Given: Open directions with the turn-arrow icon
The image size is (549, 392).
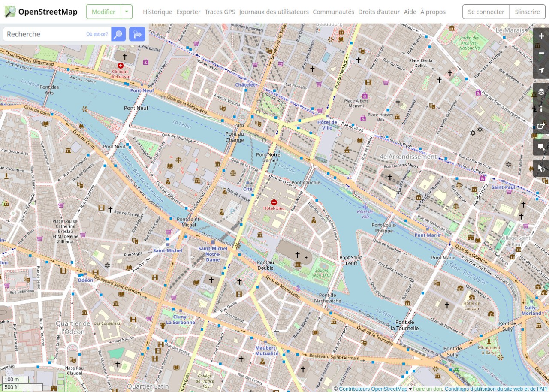Looking at the screenshot, I should point(137,34).
